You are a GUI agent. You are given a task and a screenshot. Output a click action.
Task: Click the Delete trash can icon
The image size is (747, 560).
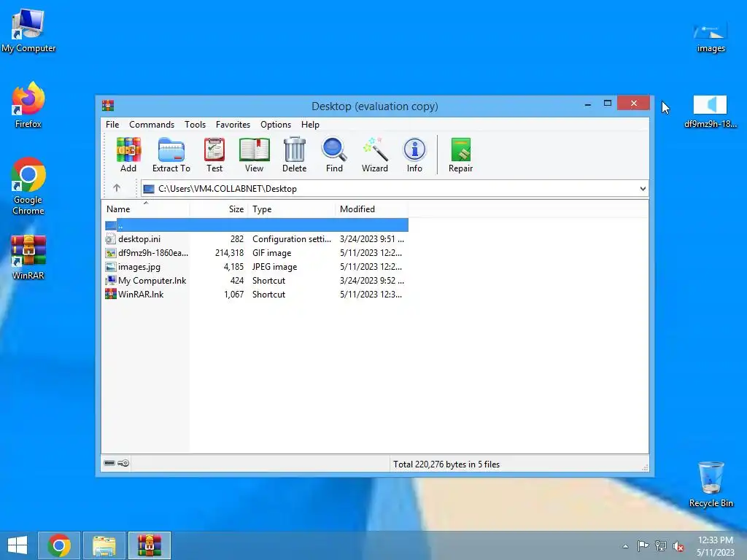pos(295,155)
